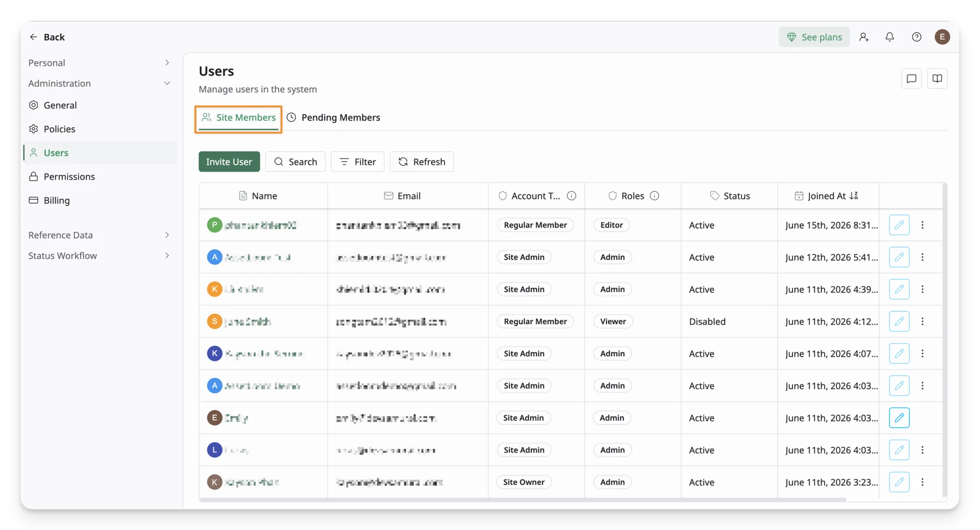Open more options for the Site Owner

click(x=922, y=482)
